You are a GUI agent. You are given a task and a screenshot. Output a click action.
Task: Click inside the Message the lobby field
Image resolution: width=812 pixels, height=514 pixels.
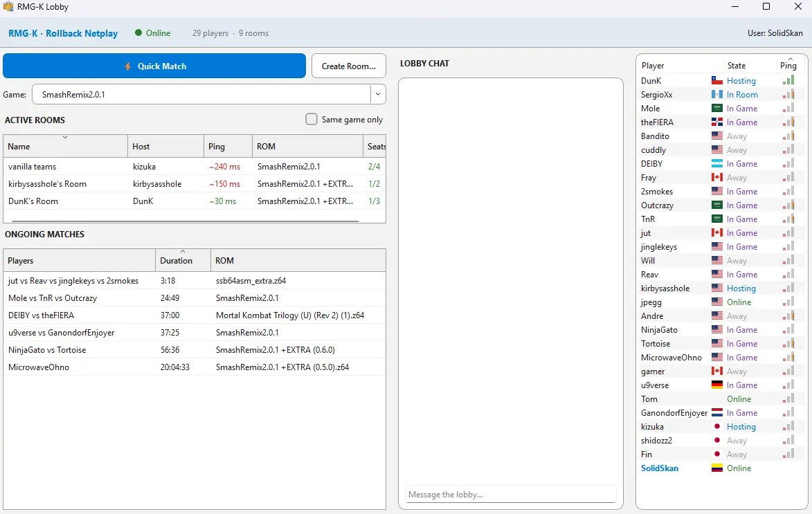click(x=511, y=495)
